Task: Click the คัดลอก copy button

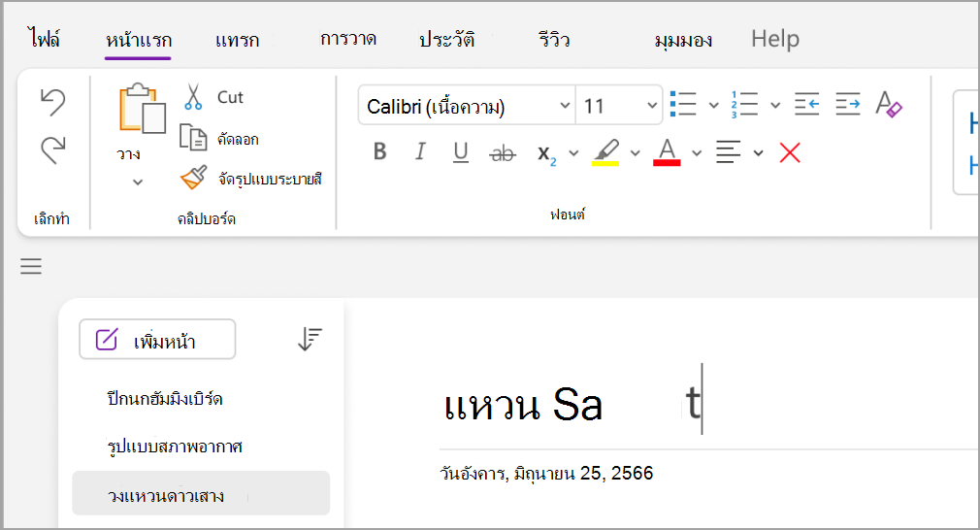Action: [x=219, y=138]
